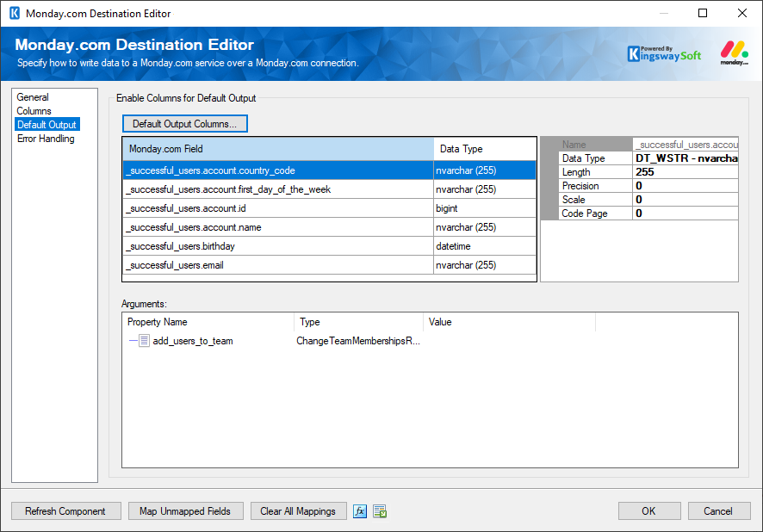
Task: Click the Type column header in Arguments
Action: (358, 322)
